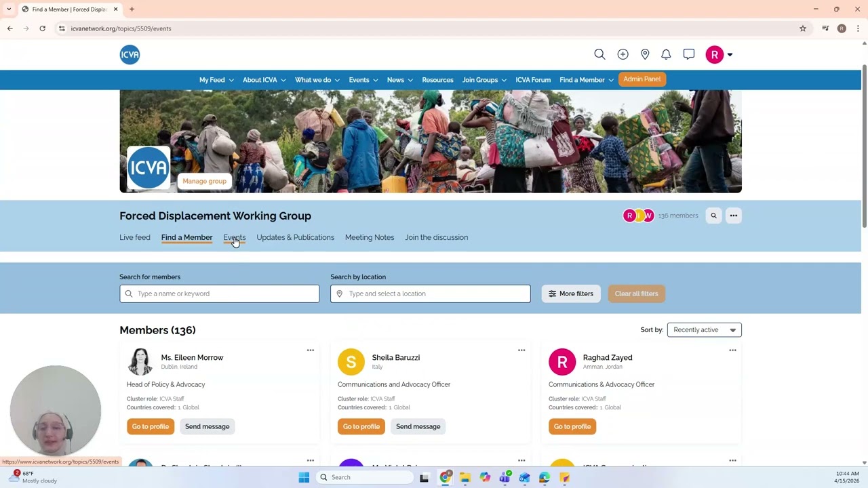The image size is (868, 488).
Task: Go to Raghad Zayed's profile
Action: pos(572,426)
